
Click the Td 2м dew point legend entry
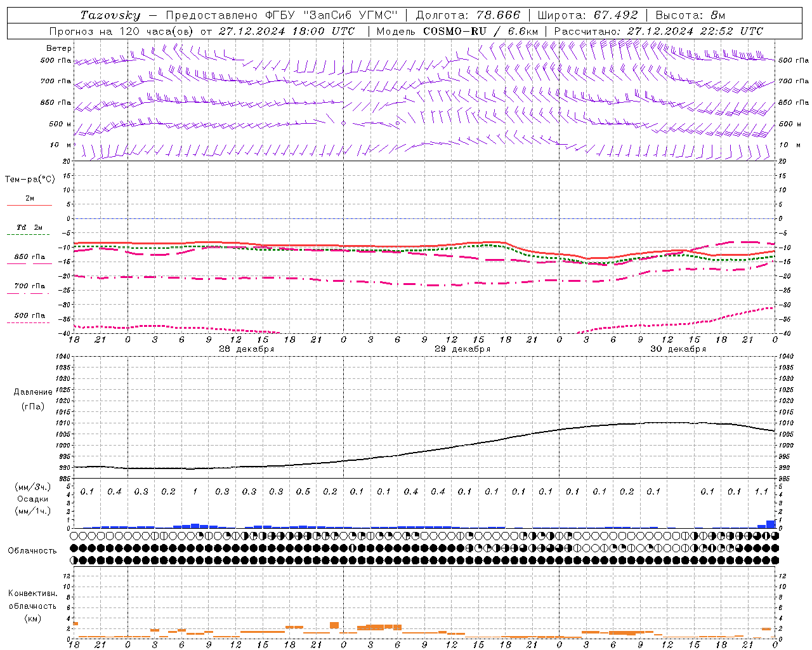pos(30,227)
